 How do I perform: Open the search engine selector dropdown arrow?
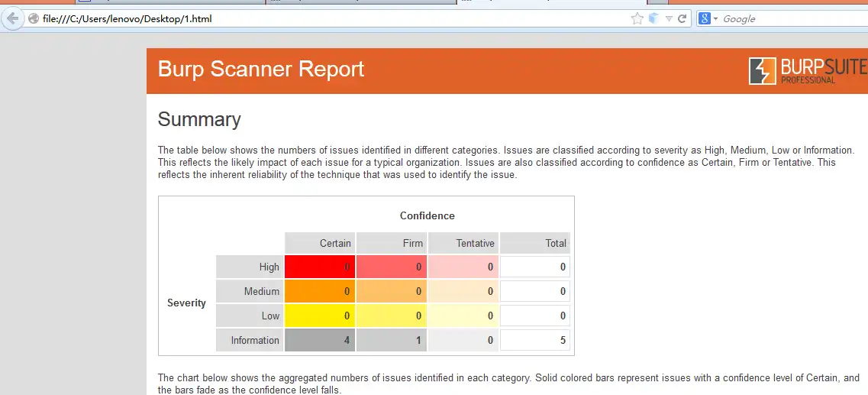(715, 19)
